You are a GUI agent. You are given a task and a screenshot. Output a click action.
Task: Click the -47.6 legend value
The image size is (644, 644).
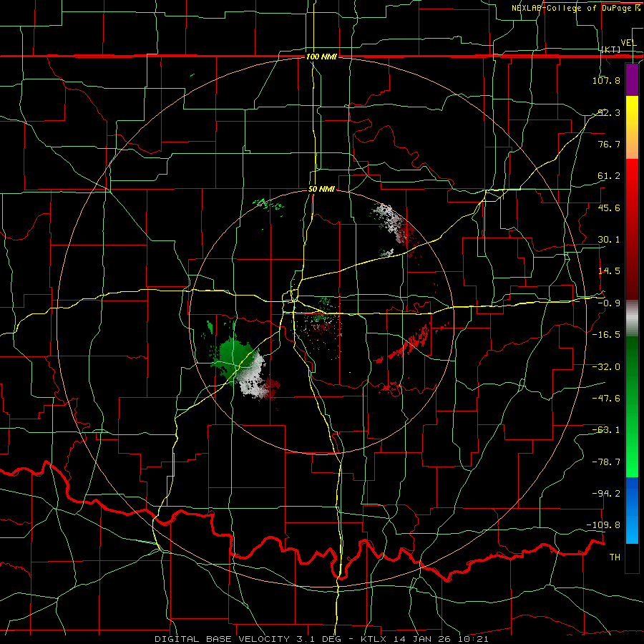[606, 399]
